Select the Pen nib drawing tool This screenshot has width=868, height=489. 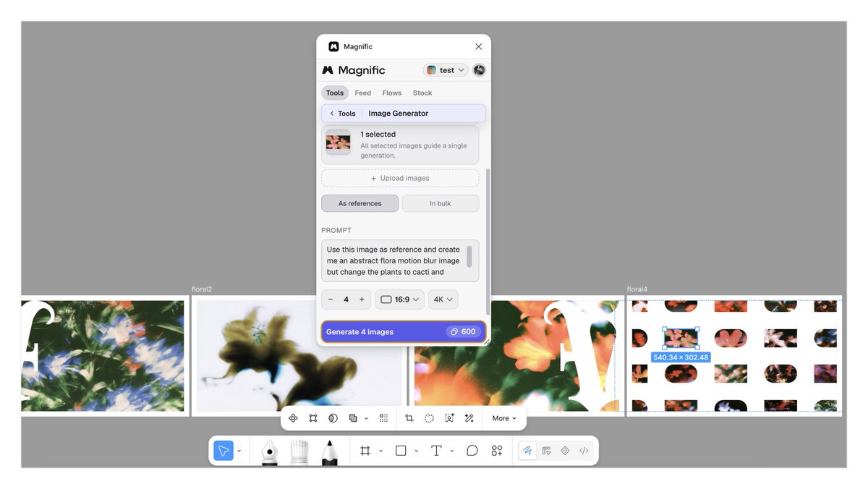(269, 451)
